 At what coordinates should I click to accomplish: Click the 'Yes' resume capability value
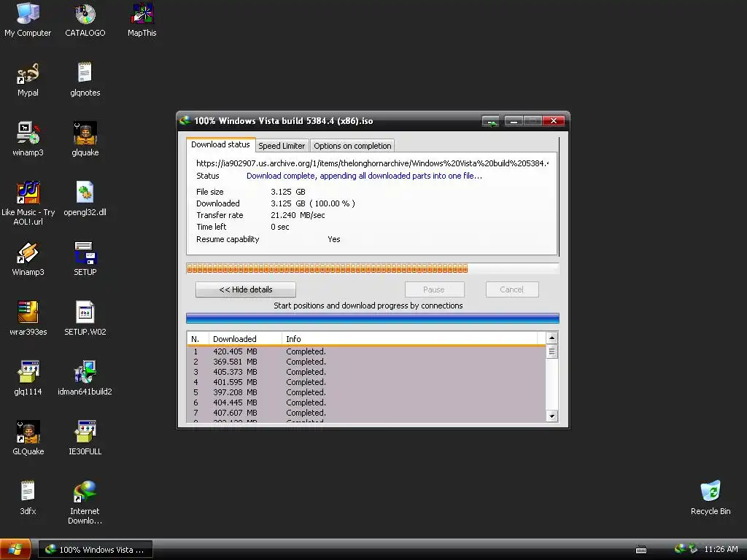click(x=334, y=239)
